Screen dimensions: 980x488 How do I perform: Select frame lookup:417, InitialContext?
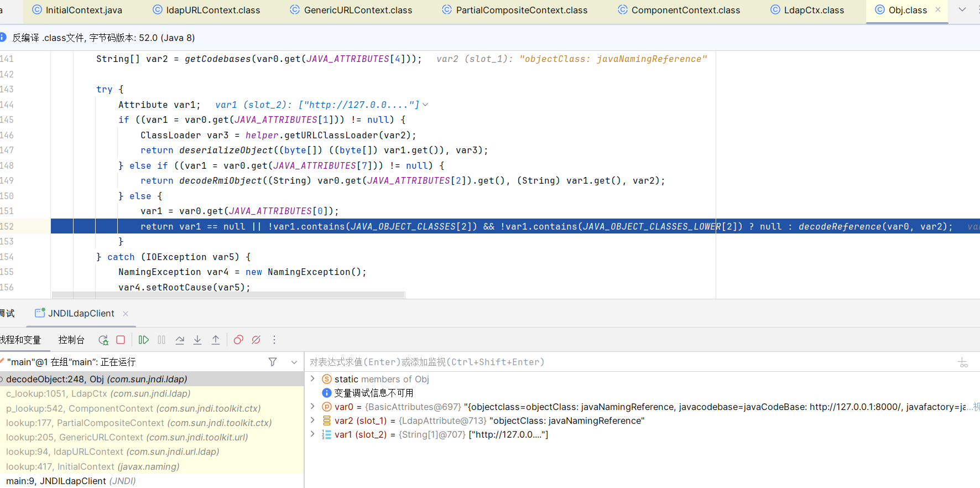click(x=152, y=466)
